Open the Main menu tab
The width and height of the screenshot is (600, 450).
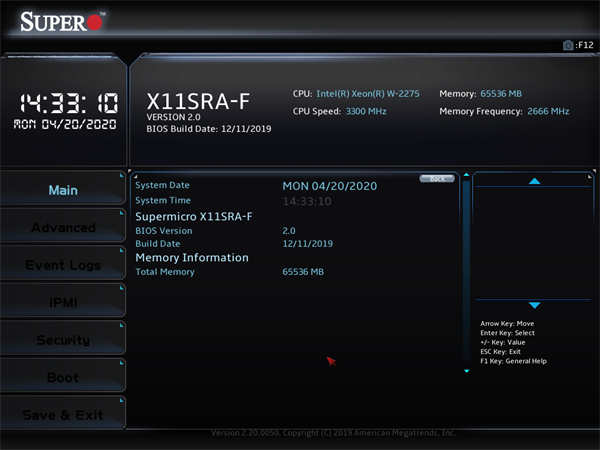tap(63, 190)
